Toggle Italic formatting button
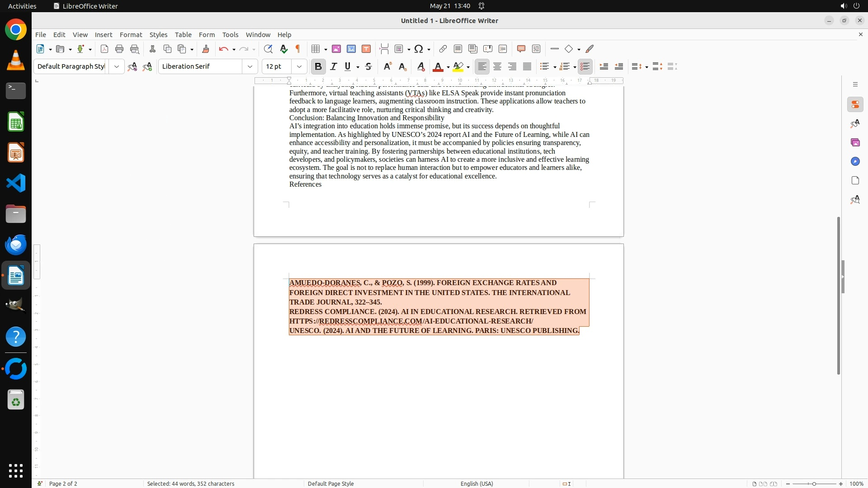The width and height of the screenshot is (868, 488). coord(334,67)
